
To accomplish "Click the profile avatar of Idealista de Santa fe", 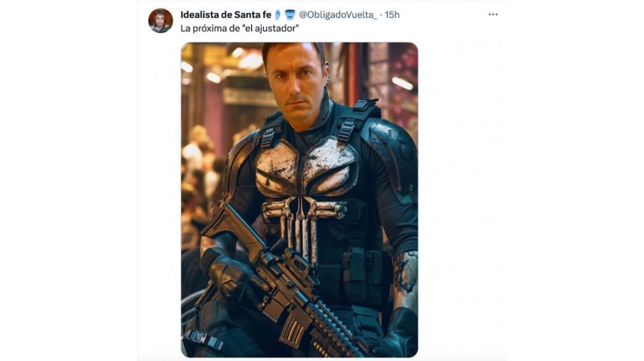I will [160, 20].
